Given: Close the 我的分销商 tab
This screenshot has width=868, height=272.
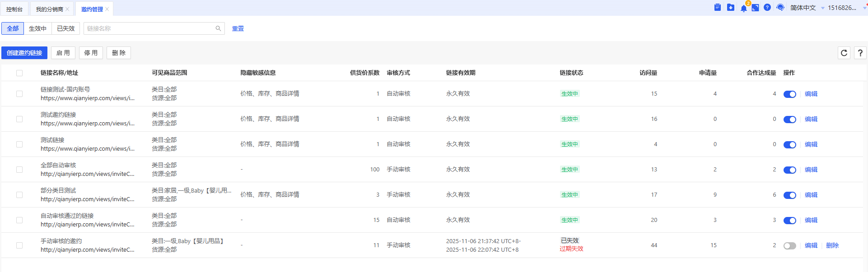Looking at the screenshot, I should pyautogui.click(x=67, y=9).
